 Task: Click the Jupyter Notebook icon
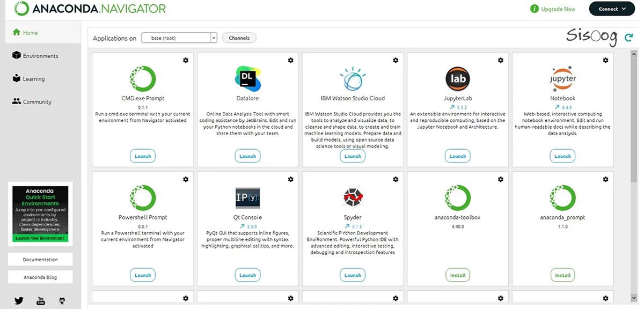click(x=562, y=79)
